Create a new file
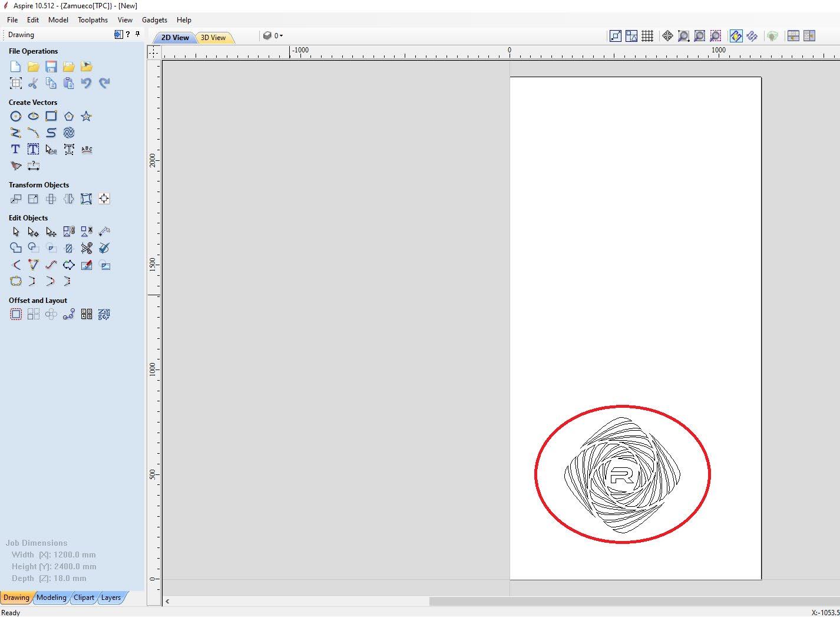The image size is (840, 617). [x=16, y=67]
